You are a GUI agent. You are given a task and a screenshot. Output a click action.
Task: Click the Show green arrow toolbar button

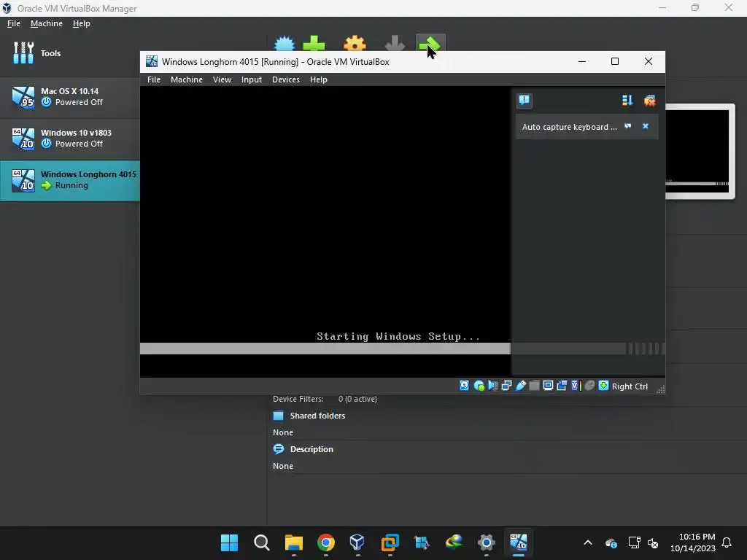(x=430, y=43)
